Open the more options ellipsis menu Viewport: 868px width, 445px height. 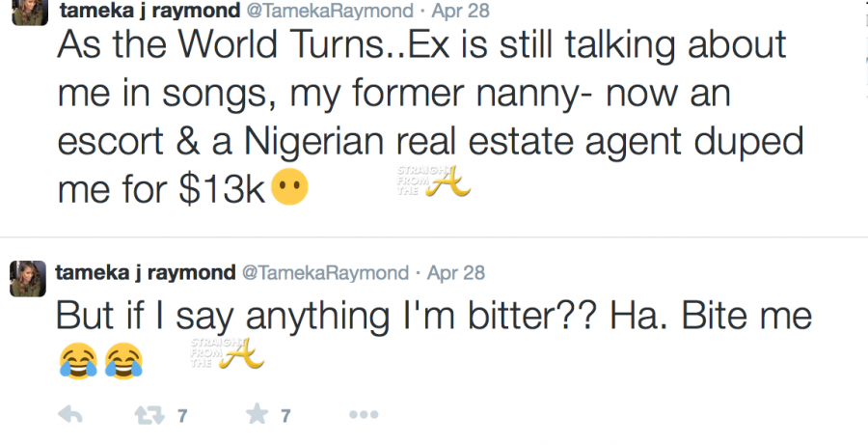363,415
